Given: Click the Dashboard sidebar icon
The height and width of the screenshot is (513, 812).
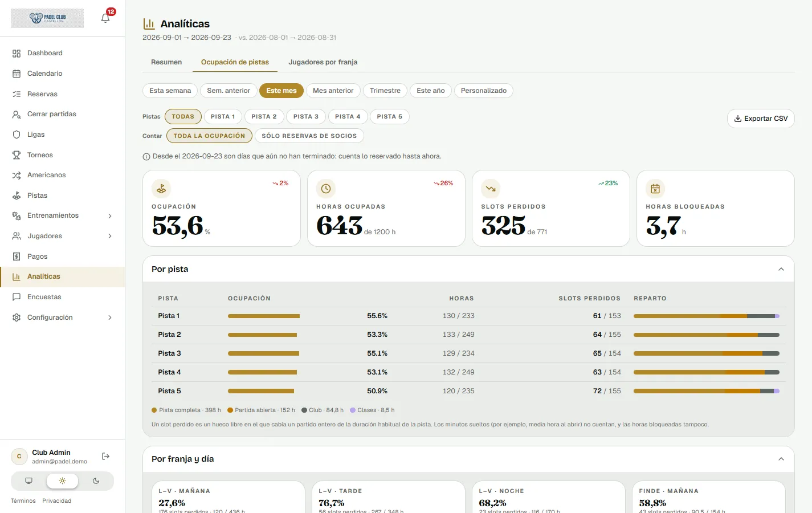Looking at the screenshot, I should pyautogui.click(x=17, y=53).
